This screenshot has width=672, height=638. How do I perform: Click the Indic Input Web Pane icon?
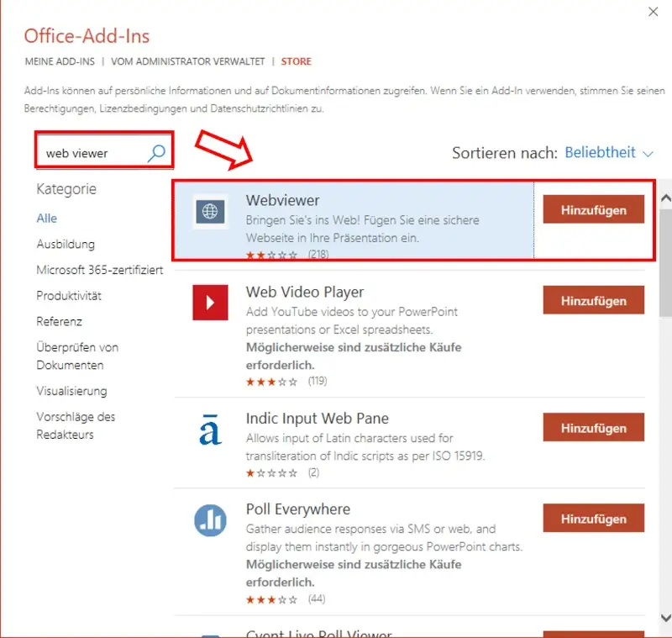click(210, 430)
